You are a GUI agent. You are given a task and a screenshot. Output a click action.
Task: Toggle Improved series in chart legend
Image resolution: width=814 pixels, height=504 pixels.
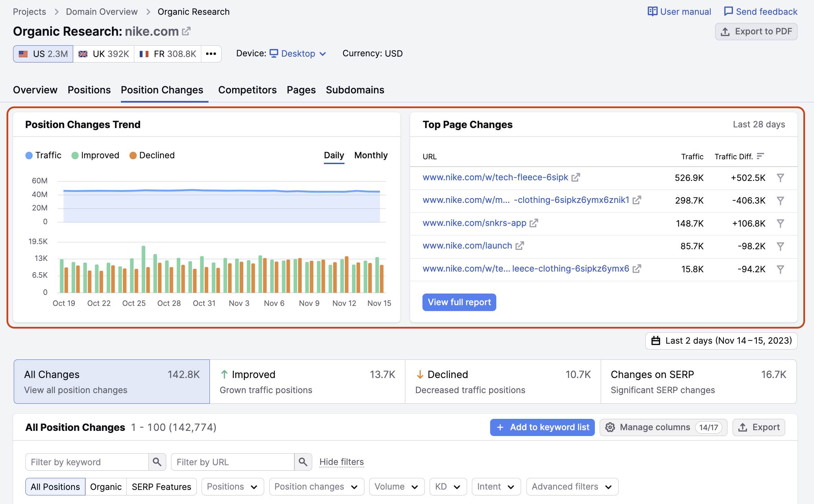pyautogui.click(x=95, y=155)
